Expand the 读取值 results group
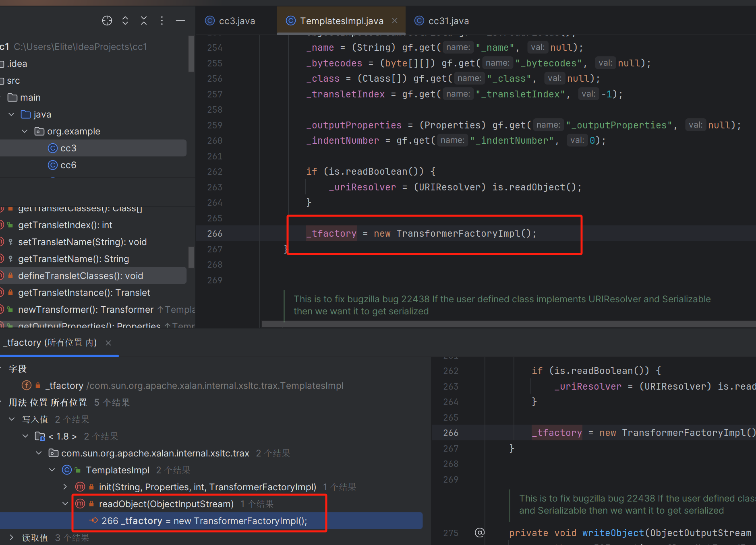The image size is (756, 545). [12, 538]
